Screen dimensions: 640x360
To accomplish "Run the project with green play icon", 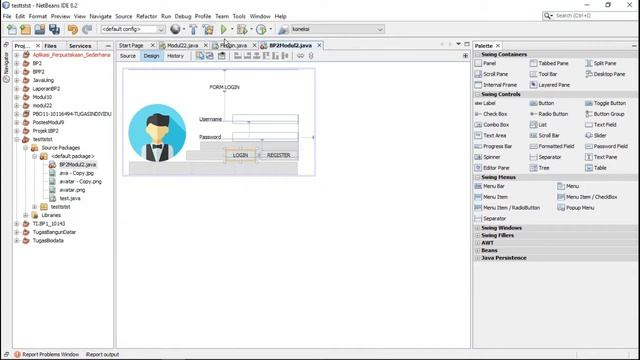I will pyautogui.click(x=224, y=29).
